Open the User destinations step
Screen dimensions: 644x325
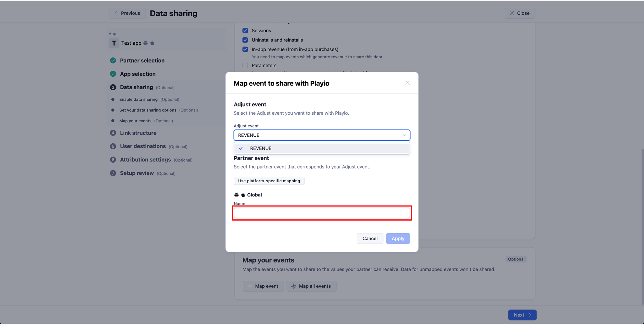[x=143, y=146]
